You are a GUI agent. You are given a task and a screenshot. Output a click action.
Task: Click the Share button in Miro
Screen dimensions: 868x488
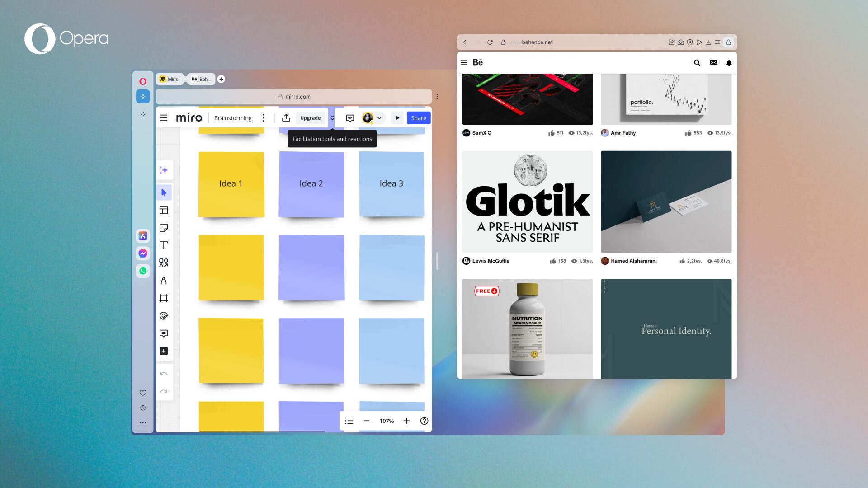click(418, 117)
